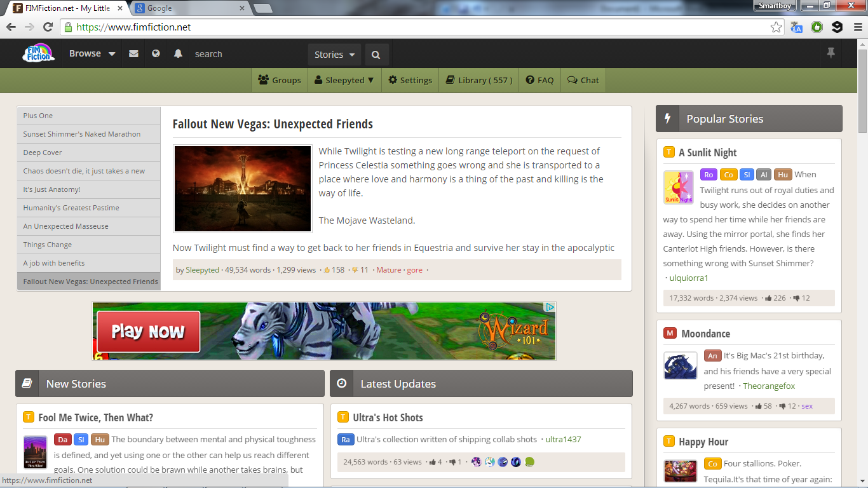868x488 pixels.
Task: Open the mail envelope icon
Action: (133, 54)
